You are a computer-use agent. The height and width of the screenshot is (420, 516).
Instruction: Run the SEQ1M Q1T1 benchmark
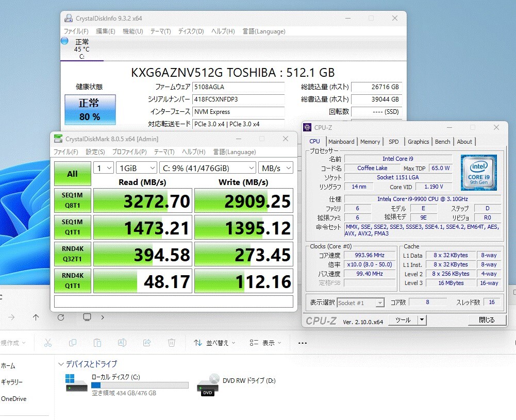coord(72,227)
